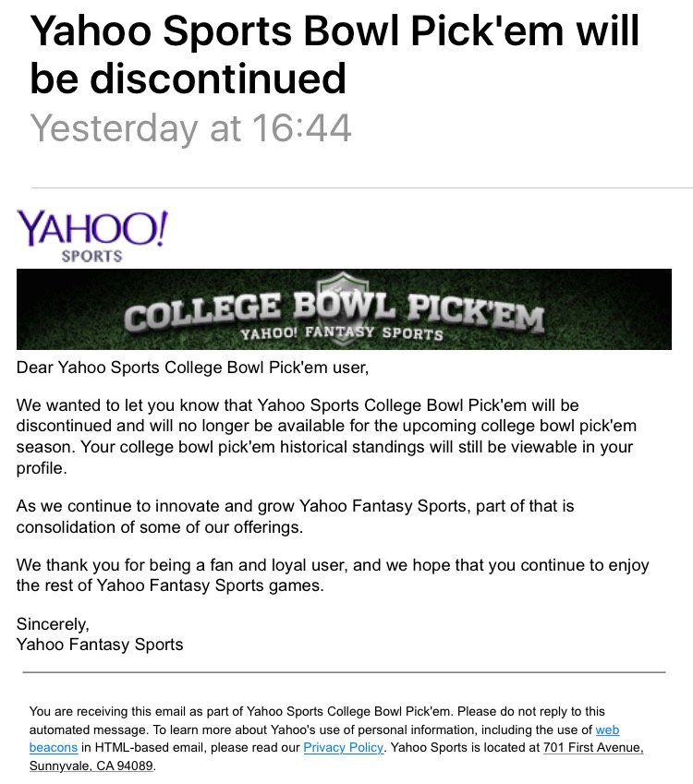This screenshot has width=693, height=784.
Task: Click the College Bowl Pick'em banner image
Action: [344, 309]
